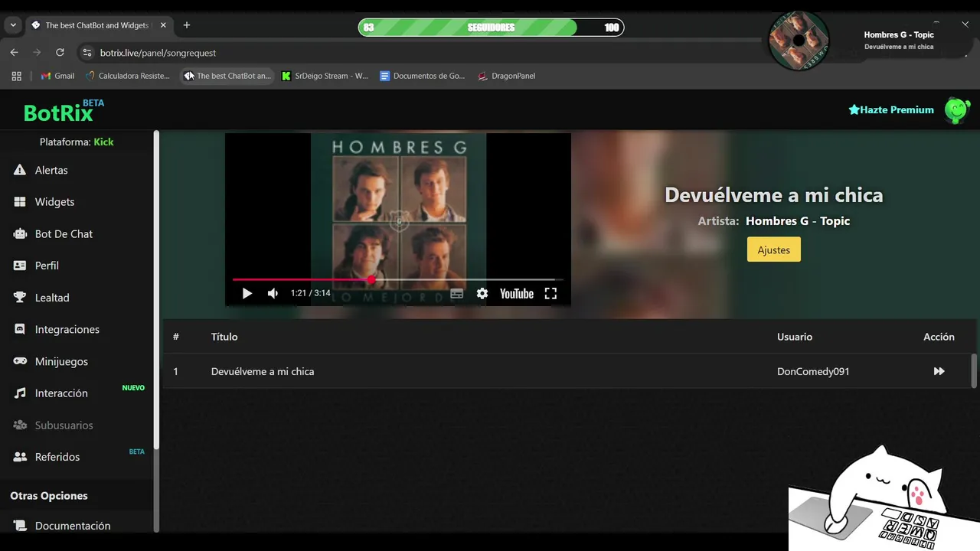The height and width of the screenshot is (551, 980).
Task: Enter fullscreen in the video player
Action: point(550,293)
